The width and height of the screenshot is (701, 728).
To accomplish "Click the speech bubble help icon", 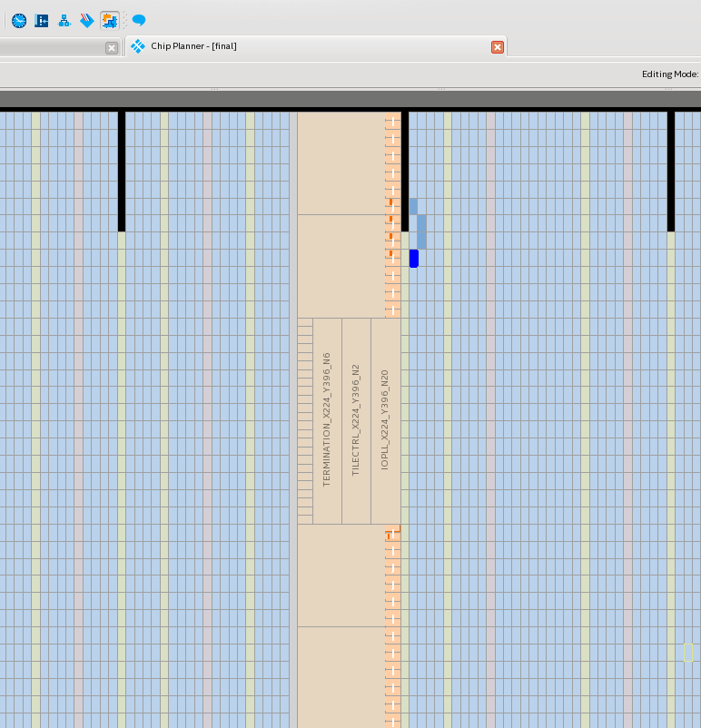I will click(139, 20).
